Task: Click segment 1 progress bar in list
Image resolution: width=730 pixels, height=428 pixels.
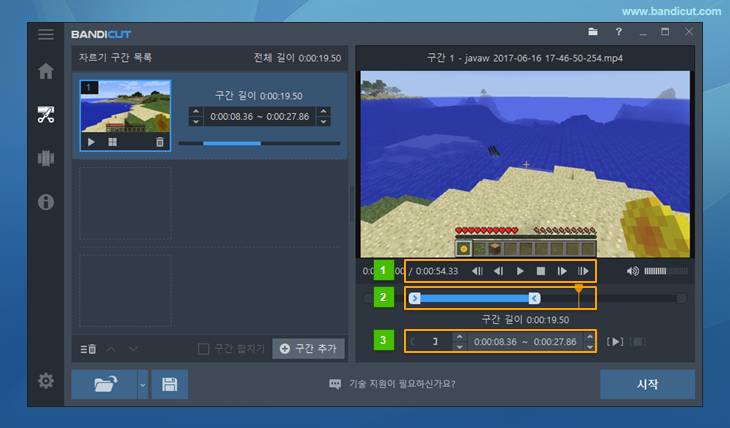Action: click(259, 143)
